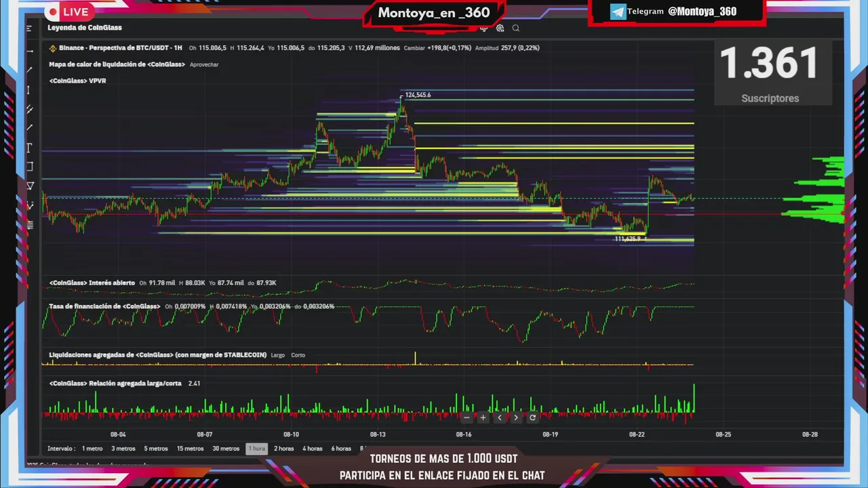Click the Binance BTC/USDT 1H chart title
This screenshot has width=868, height=488.
(121, 48)
